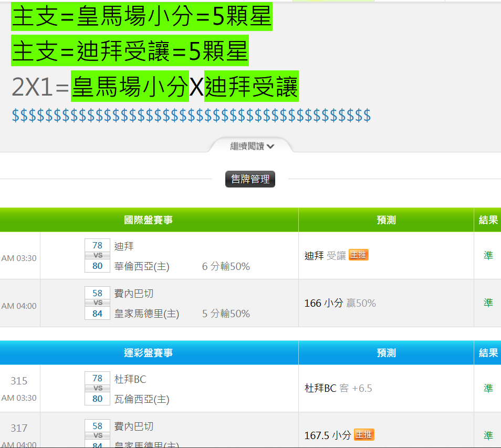Screen dimensions: 501x448
Task: Click the 準 result for 166 小分 prediction
Action: [488, 303]
